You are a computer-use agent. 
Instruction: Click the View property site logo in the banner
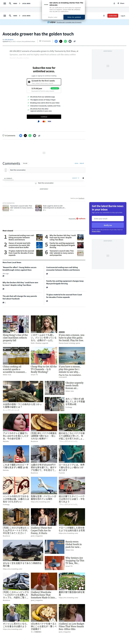pos(51,22)
